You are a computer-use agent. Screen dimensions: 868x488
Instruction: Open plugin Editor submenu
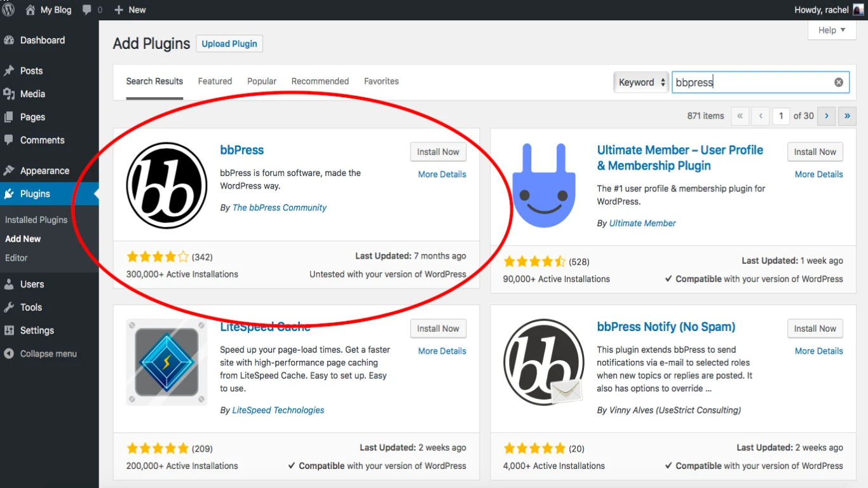(17, 258)
